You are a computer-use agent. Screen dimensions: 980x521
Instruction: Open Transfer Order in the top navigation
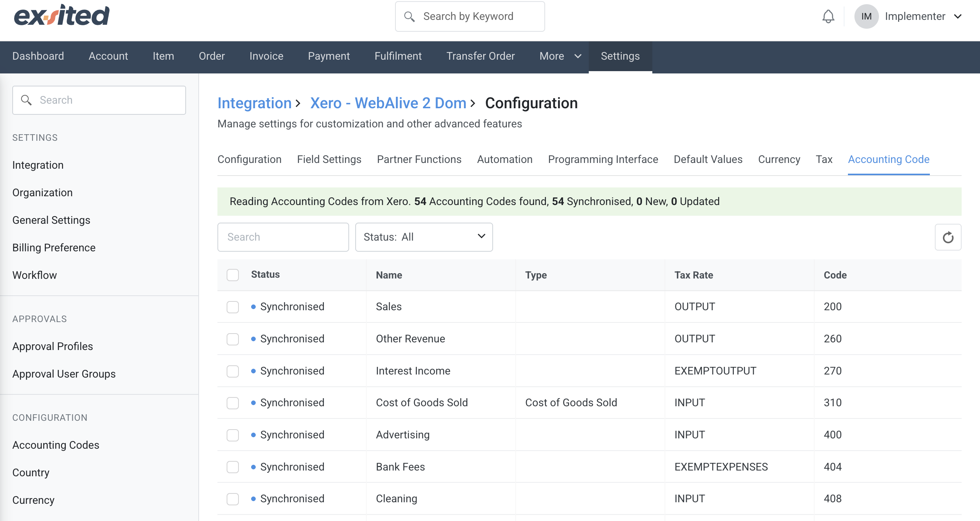coord(480,56)
